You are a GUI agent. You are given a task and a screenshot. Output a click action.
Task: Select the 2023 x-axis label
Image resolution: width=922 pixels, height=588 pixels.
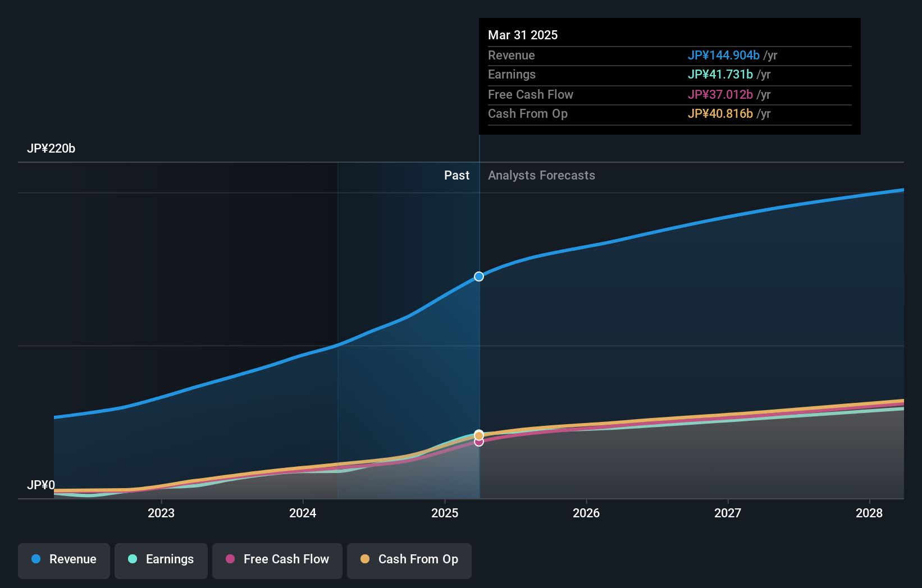pos(161,513)
